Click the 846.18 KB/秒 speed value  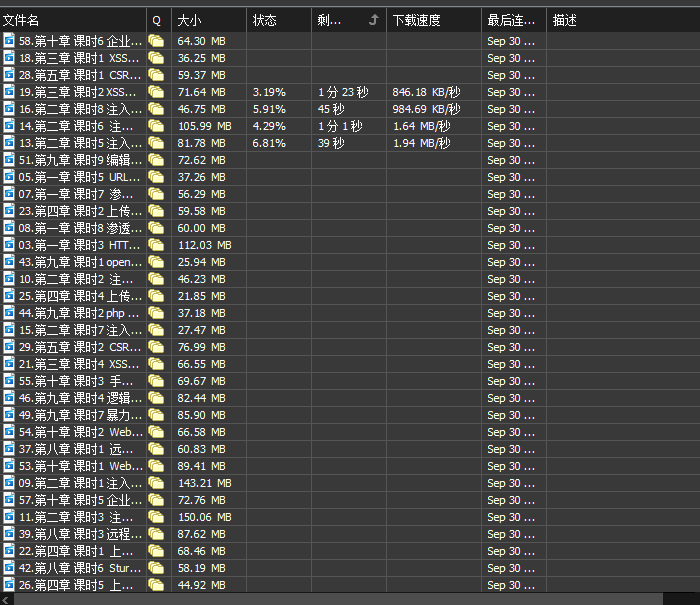pyautogui.click(x=426, y=92)
